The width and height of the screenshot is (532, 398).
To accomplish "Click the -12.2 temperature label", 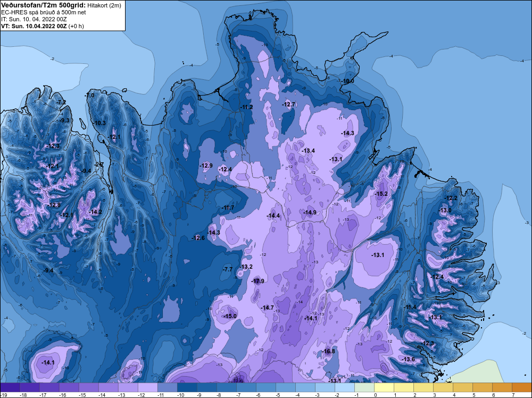I will (x=451, y=198).
